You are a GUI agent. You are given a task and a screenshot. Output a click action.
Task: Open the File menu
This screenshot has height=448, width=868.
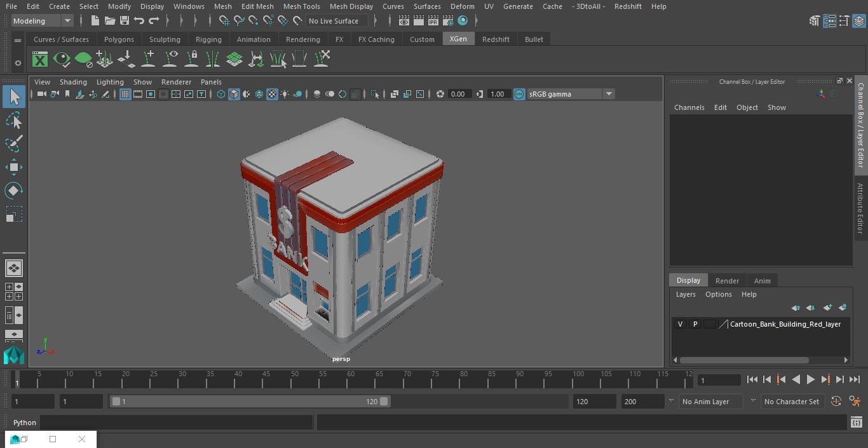tap(11, 6)
